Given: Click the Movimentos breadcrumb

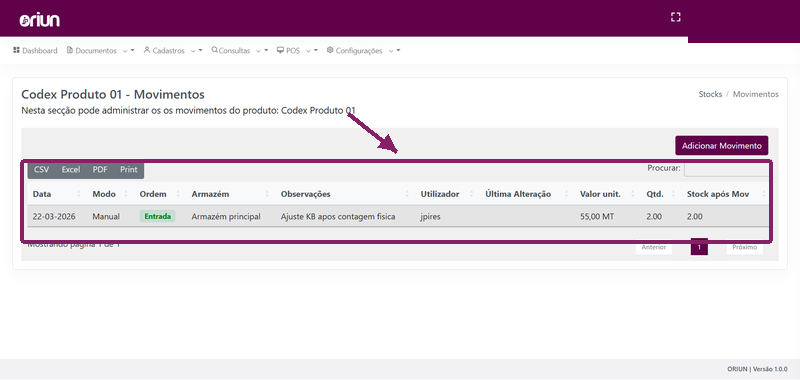Looking at the screenshot, I should point(756,94).
